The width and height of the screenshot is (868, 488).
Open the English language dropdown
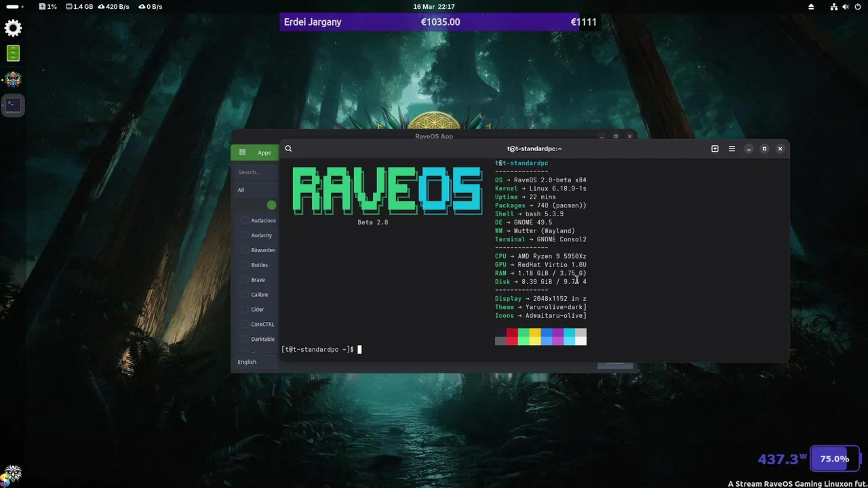256,362
